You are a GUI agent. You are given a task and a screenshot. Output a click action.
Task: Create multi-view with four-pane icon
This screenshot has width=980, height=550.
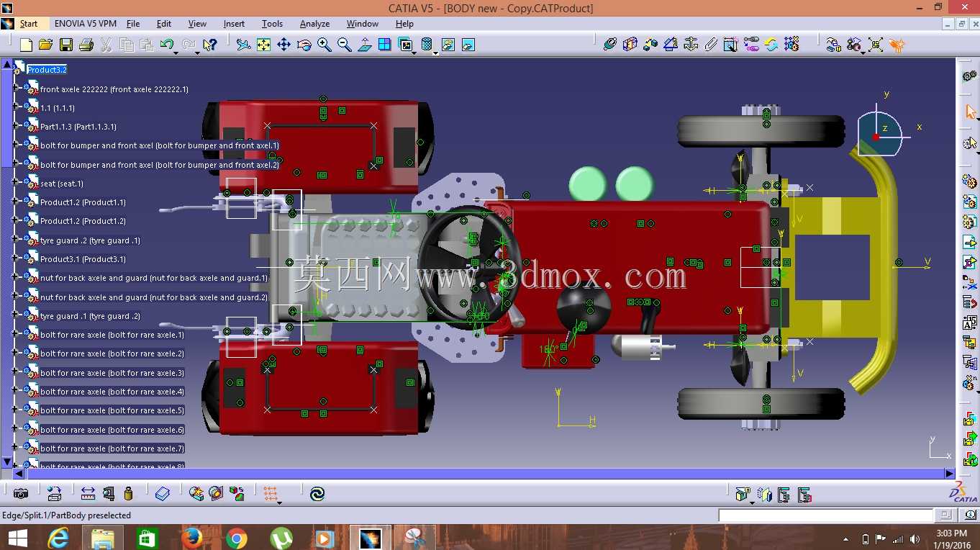point(385,45)
